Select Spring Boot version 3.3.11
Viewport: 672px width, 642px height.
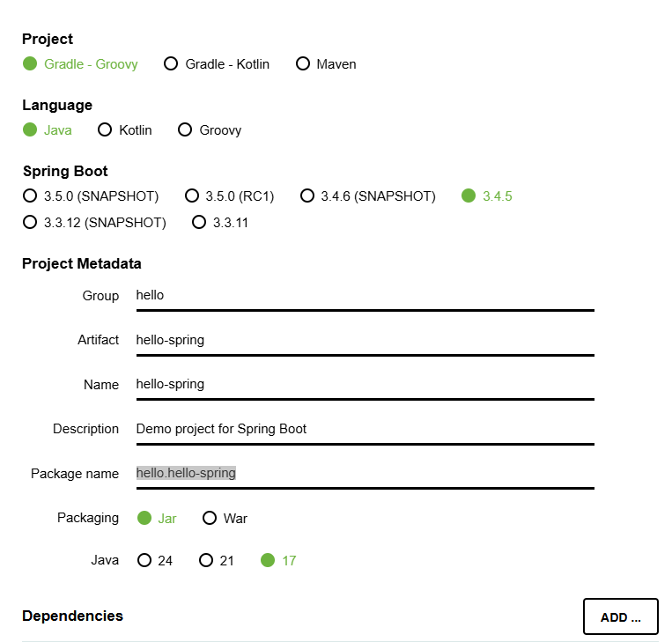tap(220, 223)
